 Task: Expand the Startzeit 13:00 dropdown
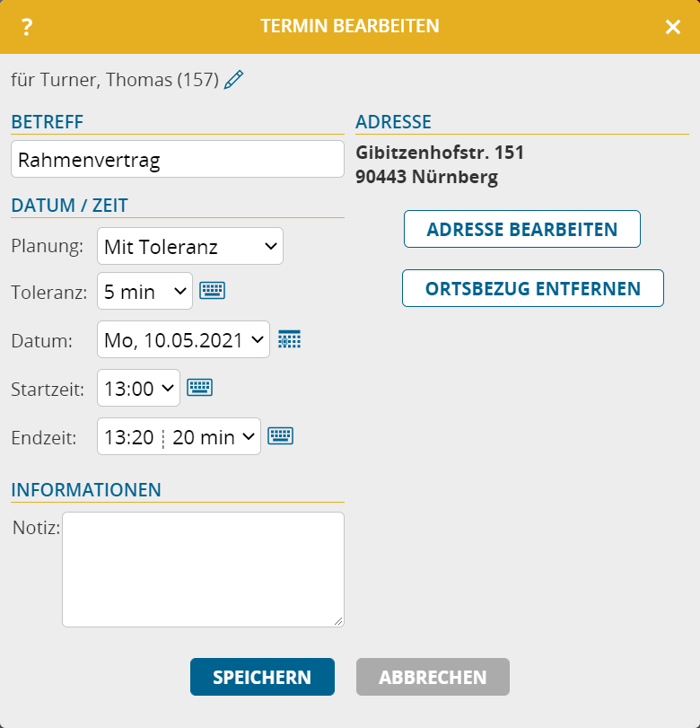point(138,388)
